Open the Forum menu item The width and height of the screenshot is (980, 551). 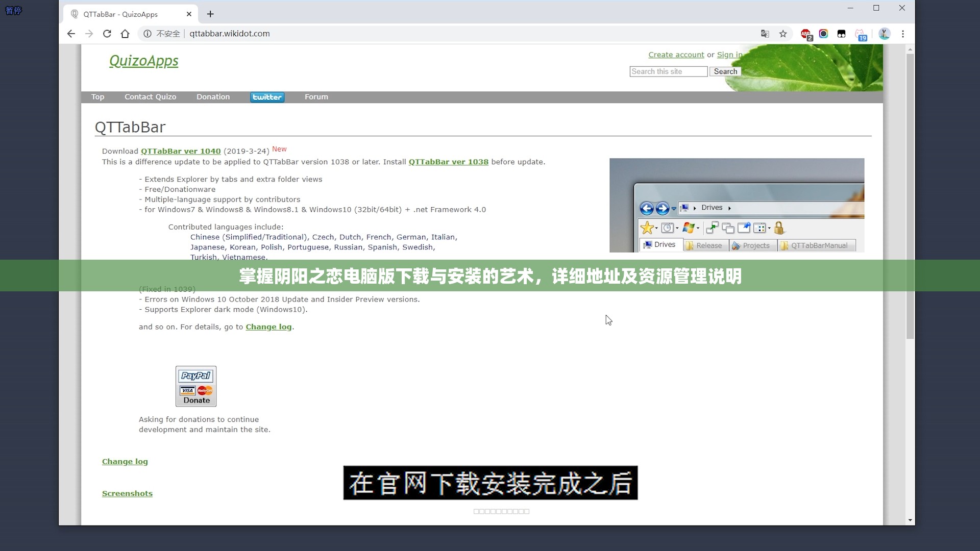[x=316, y=97]
